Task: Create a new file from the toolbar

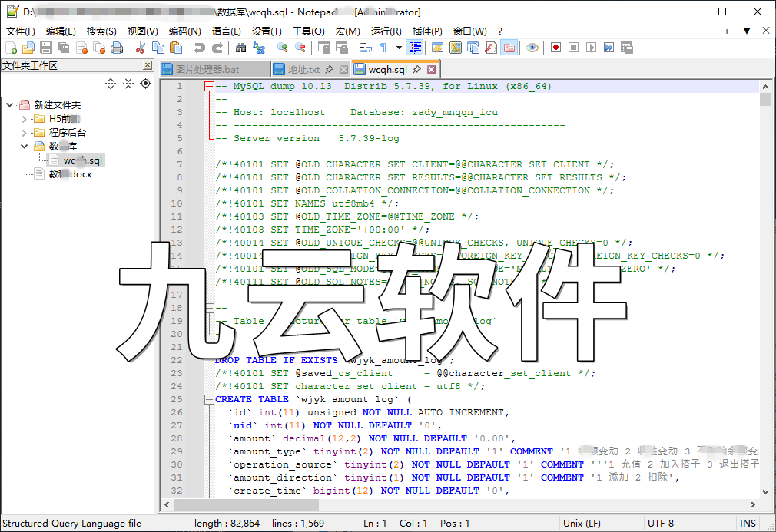Action: point(11,48)
